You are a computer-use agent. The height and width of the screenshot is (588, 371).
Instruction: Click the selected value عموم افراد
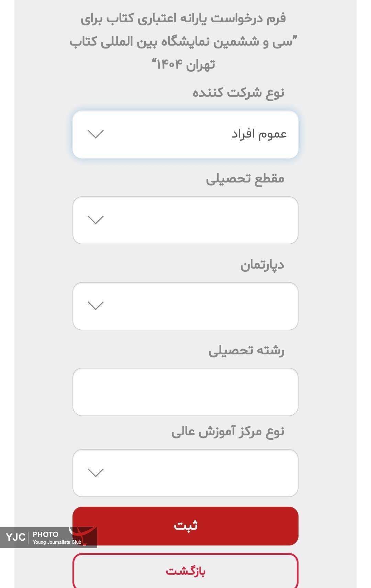259,134
